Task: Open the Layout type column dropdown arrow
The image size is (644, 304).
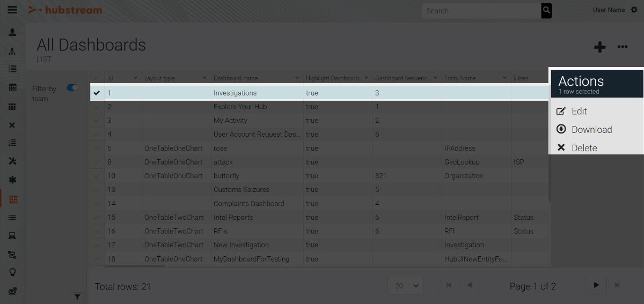Action: 204,78
